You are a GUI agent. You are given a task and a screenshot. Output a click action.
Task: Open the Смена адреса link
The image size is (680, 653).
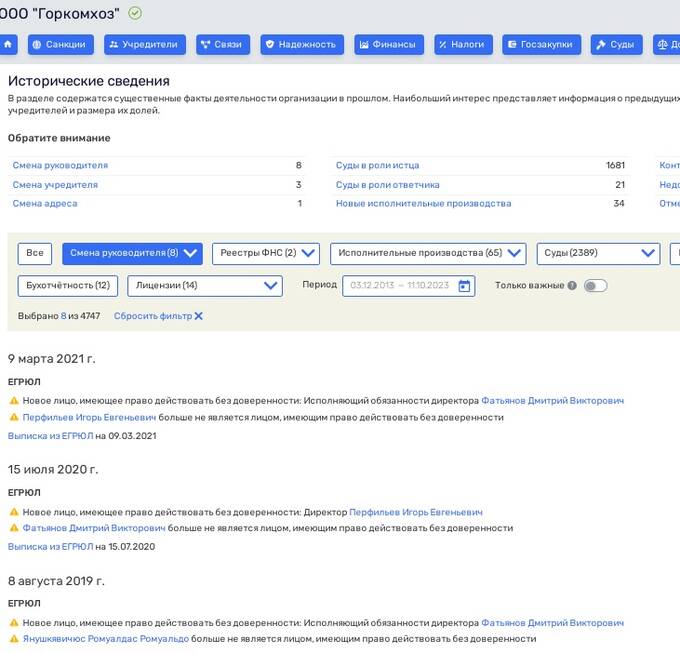[45, 203]
